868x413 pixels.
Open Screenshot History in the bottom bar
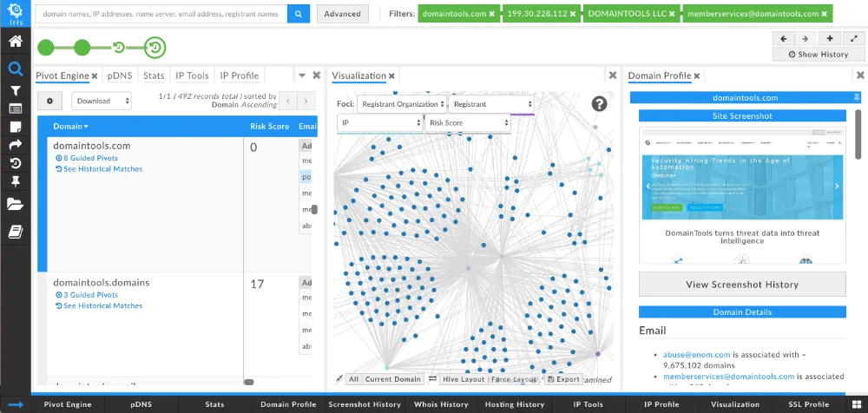365,404
